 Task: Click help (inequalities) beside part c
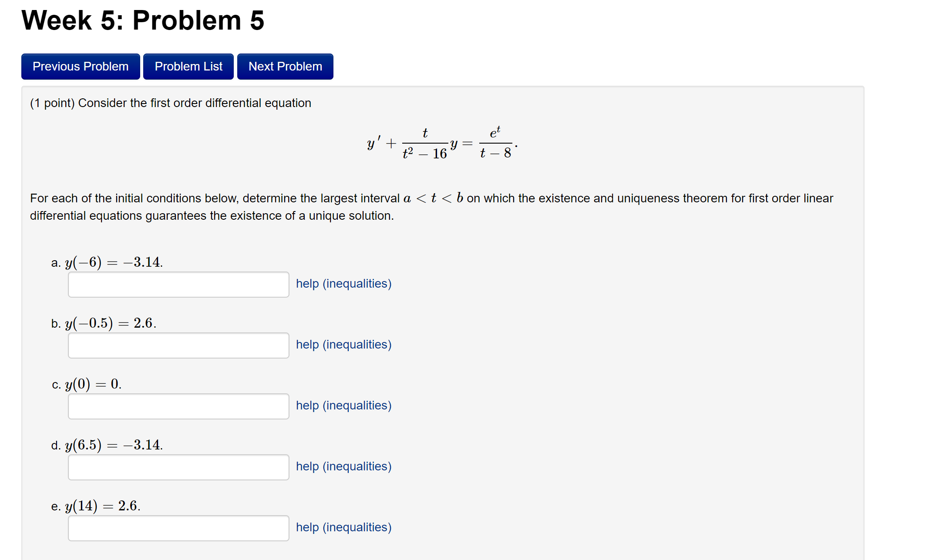343,406
